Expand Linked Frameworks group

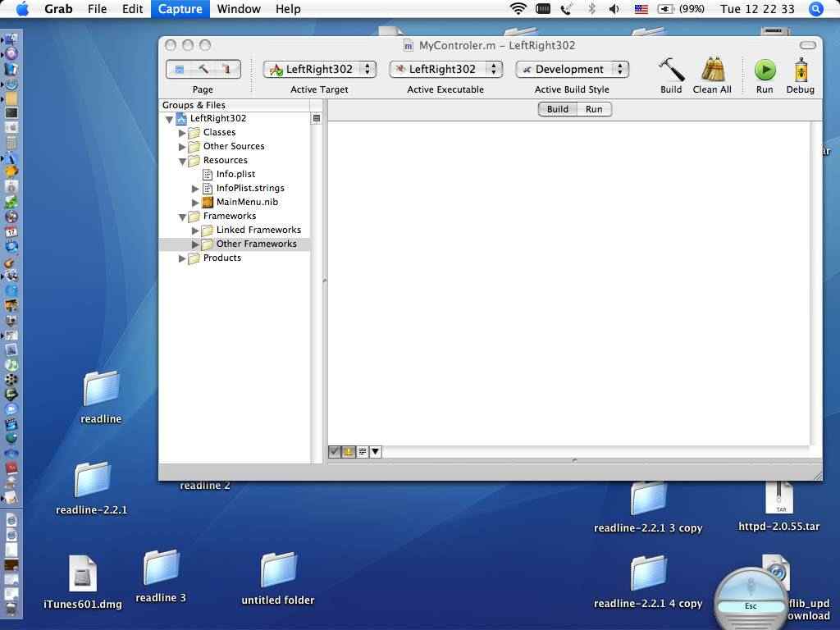click(x=195, y=231)
